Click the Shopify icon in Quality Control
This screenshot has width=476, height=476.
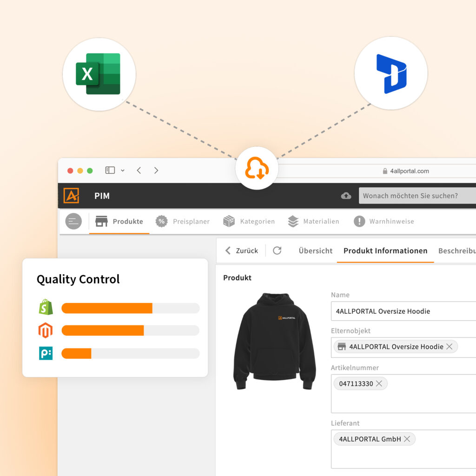click(x=46, y=308)
